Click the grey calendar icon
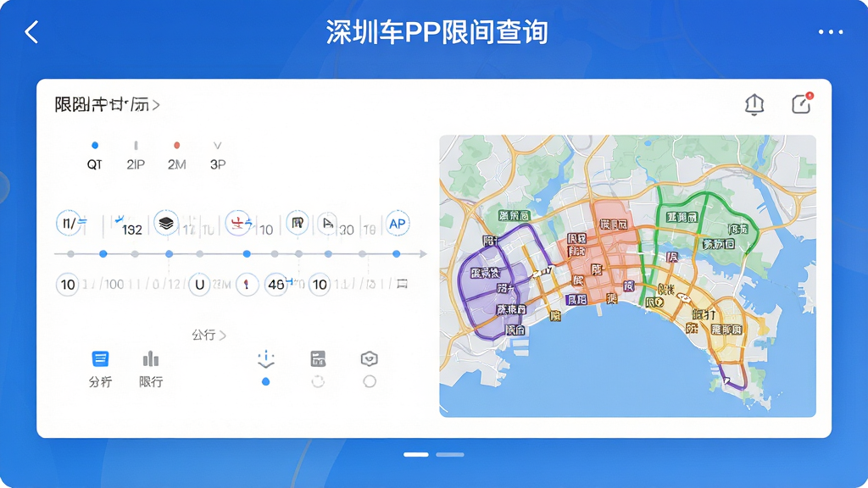Screen dimensions: 868x488 click(x=318, y=359)
